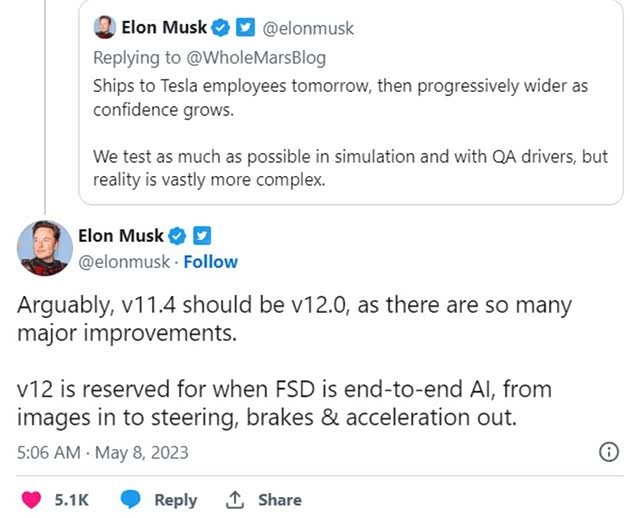This screenshot has width=630, height=518.
Task: Click the bold Elon Musk name in the main tweet
Action: pos(120,236)
